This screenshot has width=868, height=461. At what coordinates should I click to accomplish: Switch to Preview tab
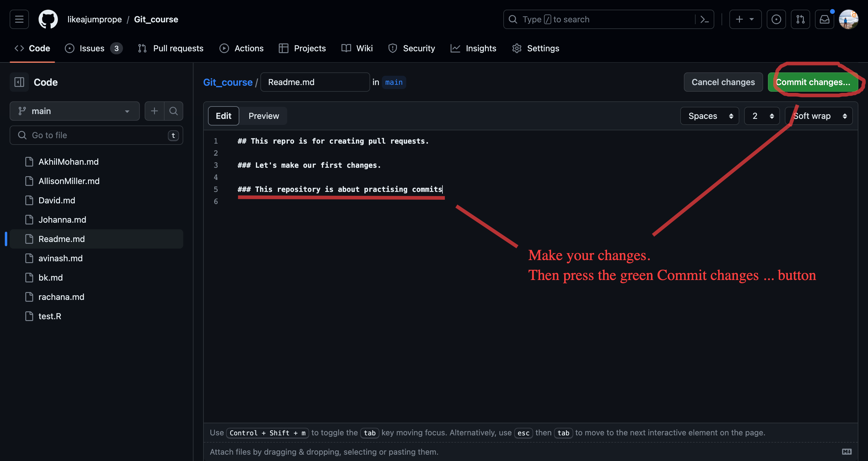pyautogui.click(x=263, y=115)
